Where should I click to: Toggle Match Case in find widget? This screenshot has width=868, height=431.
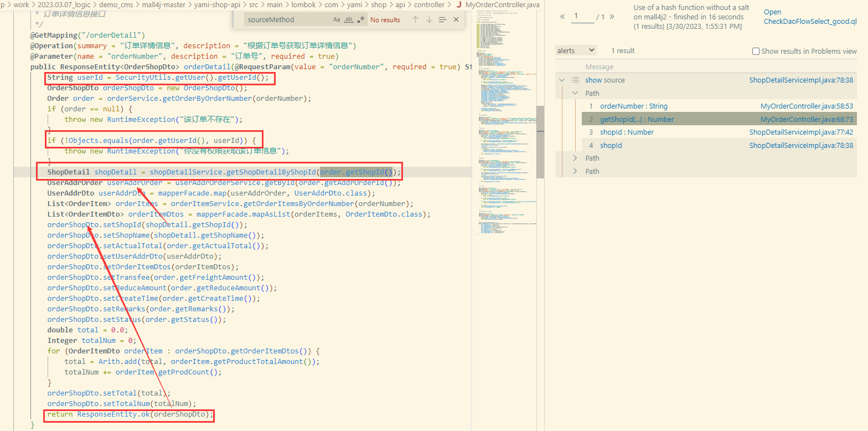tap(337, 19)
